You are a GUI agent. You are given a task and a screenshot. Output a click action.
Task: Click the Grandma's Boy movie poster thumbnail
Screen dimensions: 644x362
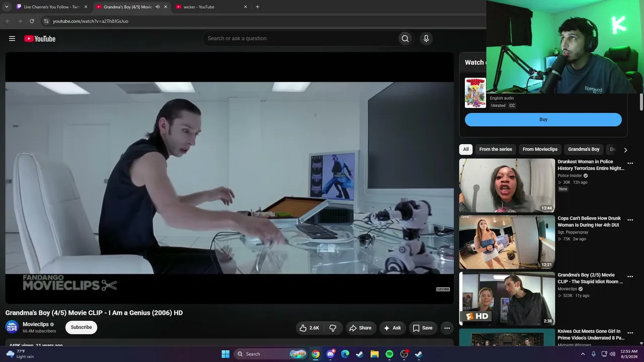(x=475, y=93)
